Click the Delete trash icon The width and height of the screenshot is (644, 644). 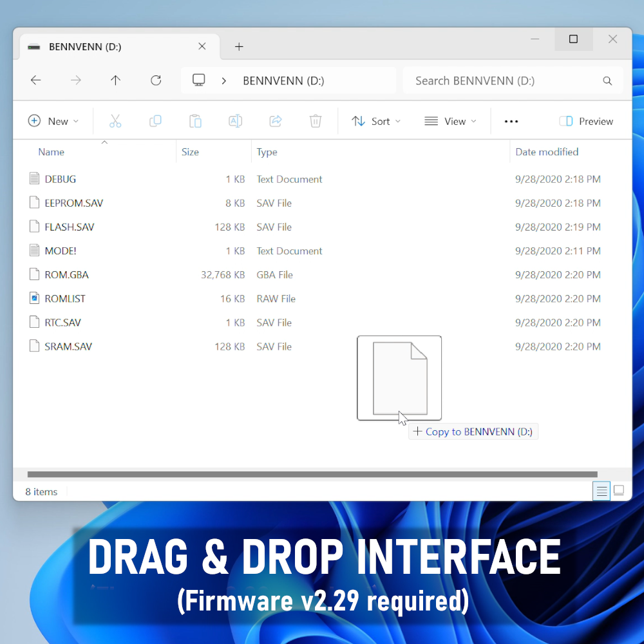pyautogui.click(x=316, y=121)
